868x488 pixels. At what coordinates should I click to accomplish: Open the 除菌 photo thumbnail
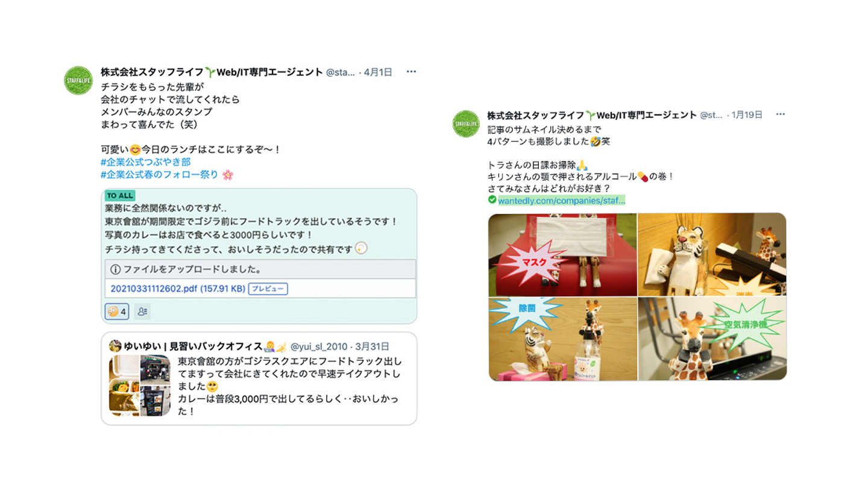click(562, 339)
